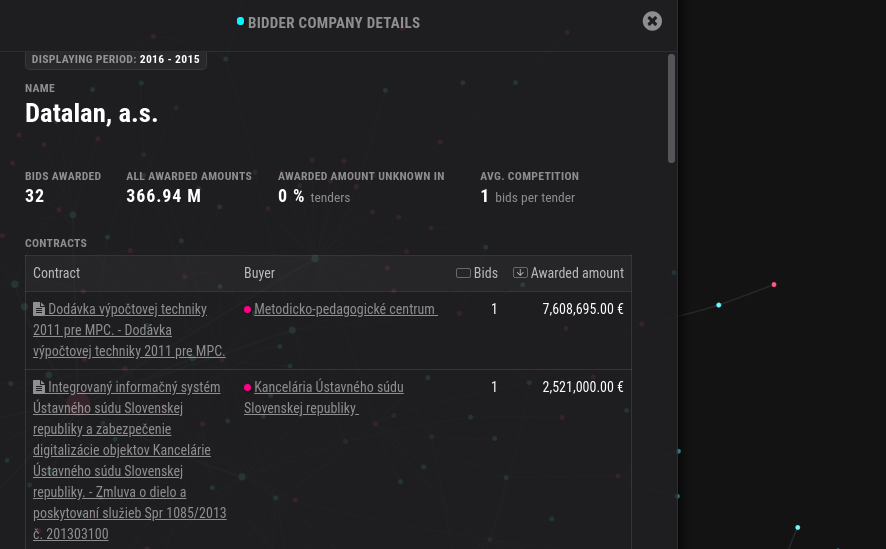Screen dimensions: 886x549
Task: Click the Buyer column header
Action: (259, 273)
